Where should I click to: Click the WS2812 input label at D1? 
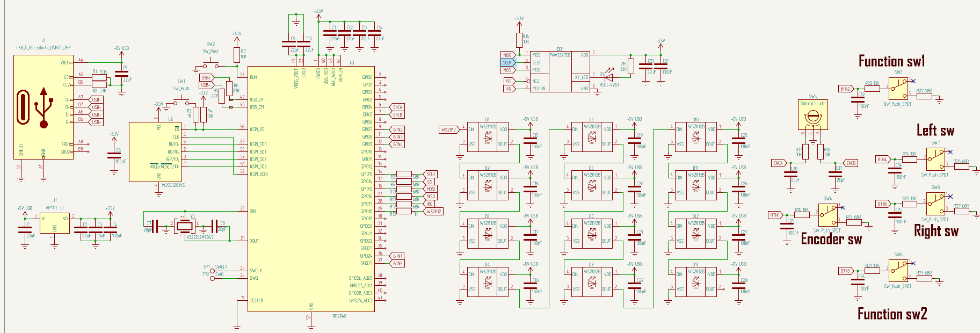448,129
